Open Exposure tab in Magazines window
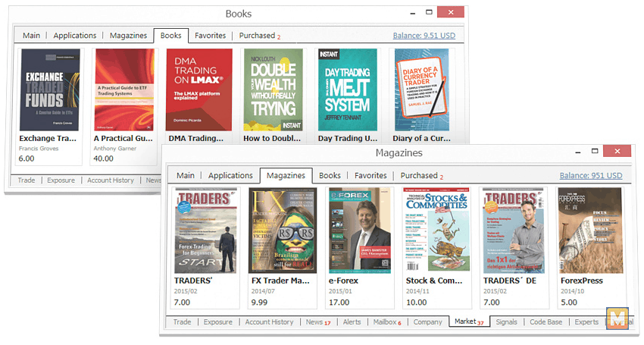This screenshot has width=644, height=345. click(x=217, y=322)
